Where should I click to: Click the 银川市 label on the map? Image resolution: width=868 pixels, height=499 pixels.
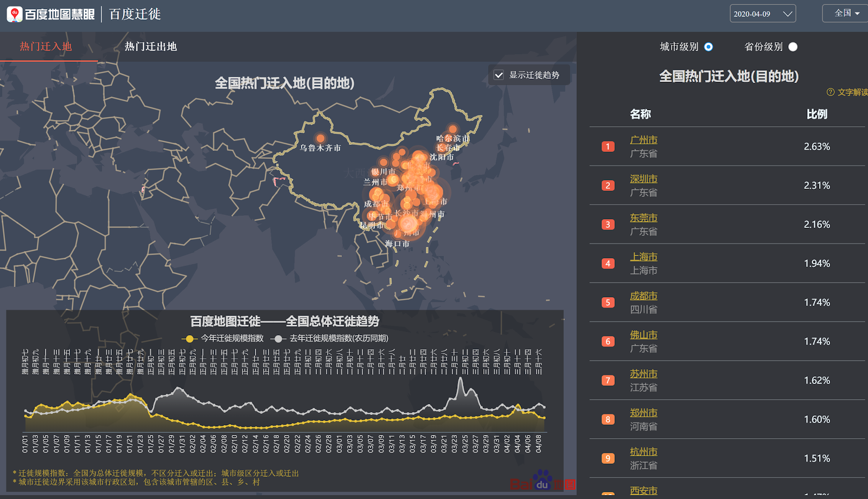[384, 172]
